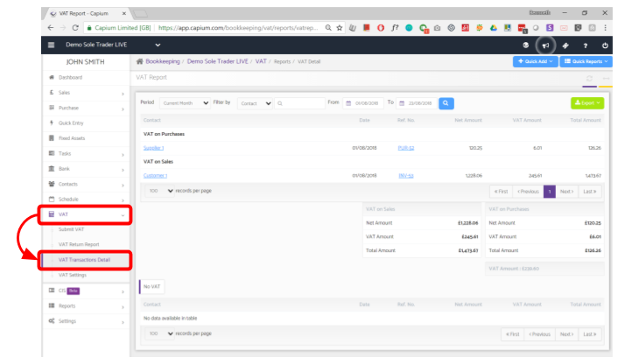Collapse the VAT menu in sidebar
The image size is (618, 364).
(86, 214)
